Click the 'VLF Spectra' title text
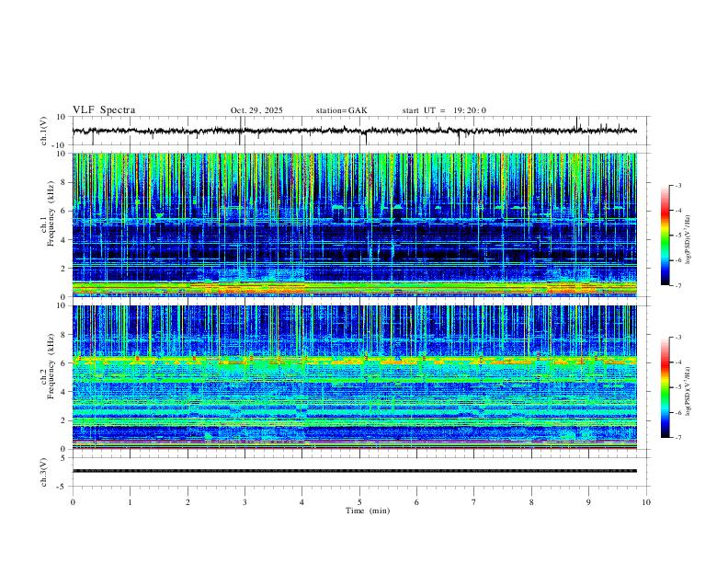Viewport: 728px width, 563px height. click(104, 110)
